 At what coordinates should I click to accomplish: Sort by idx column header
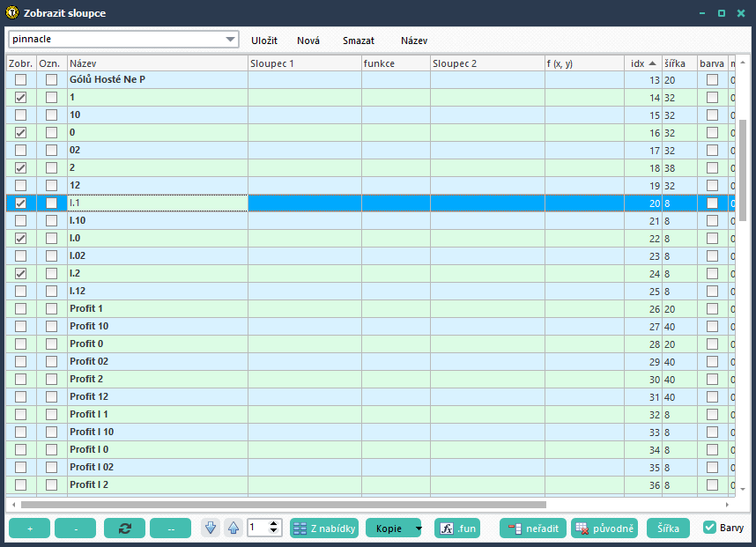(x=642, y=63)
